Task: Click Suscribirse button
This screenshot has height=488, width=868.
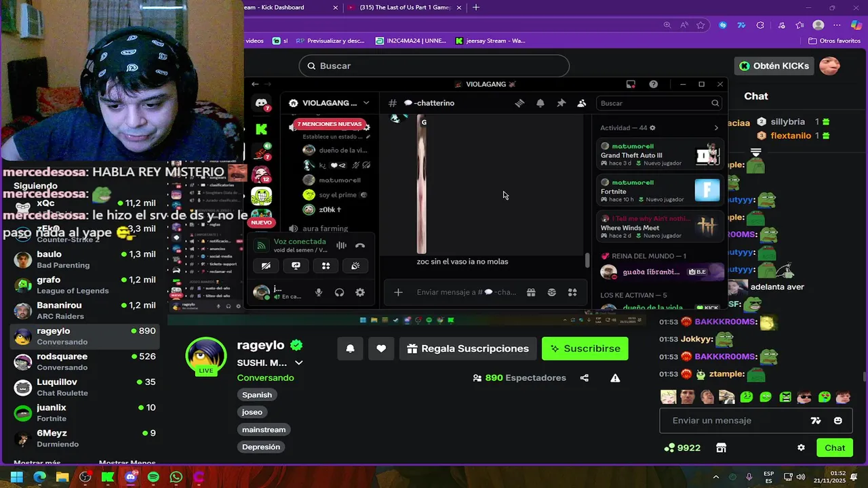Action: pyautogui.click(x=585, y=348)
